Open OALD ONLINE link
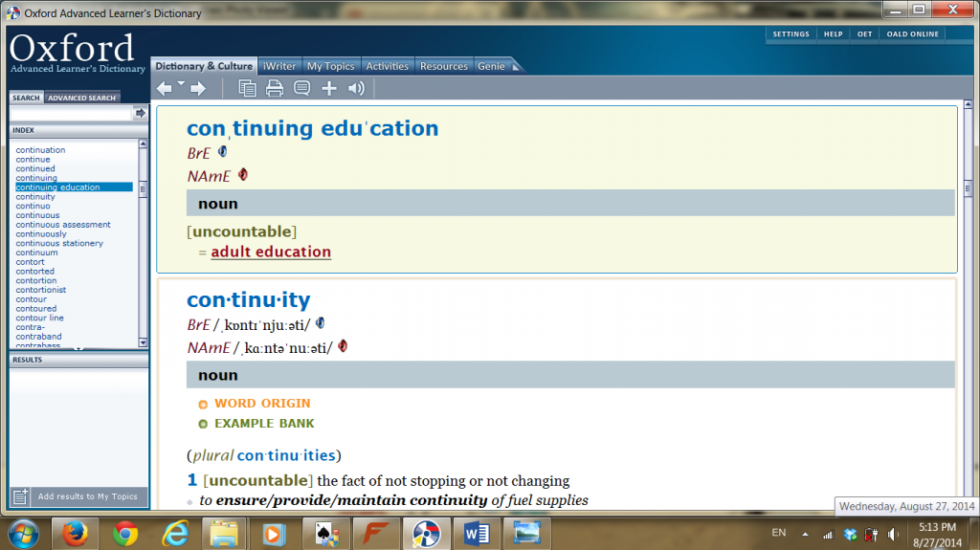The height and width of the screenshot is (550, 980). coord(912,34)
